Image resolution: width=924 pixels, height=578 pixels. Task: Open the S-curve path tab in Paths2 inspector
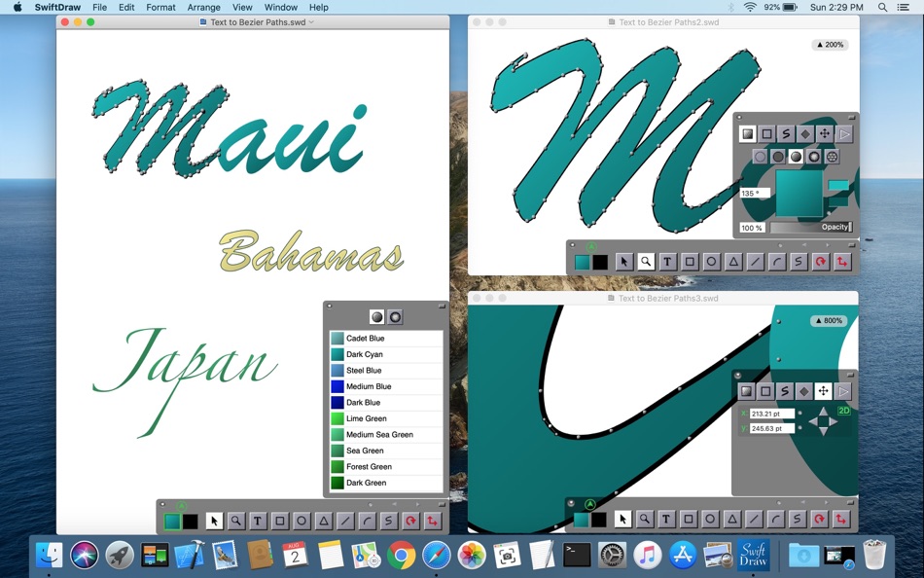point(786,134)
